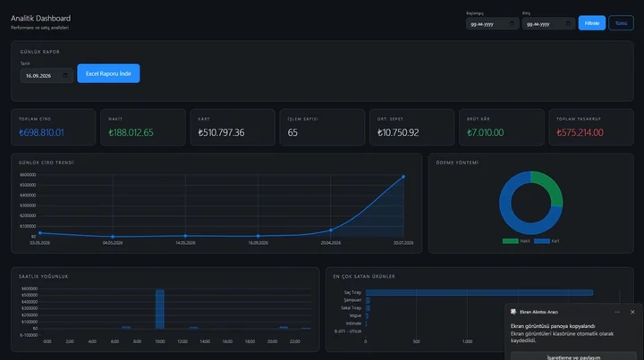
Task: Click the Filtrele button
Action: [x=592, y=23]
